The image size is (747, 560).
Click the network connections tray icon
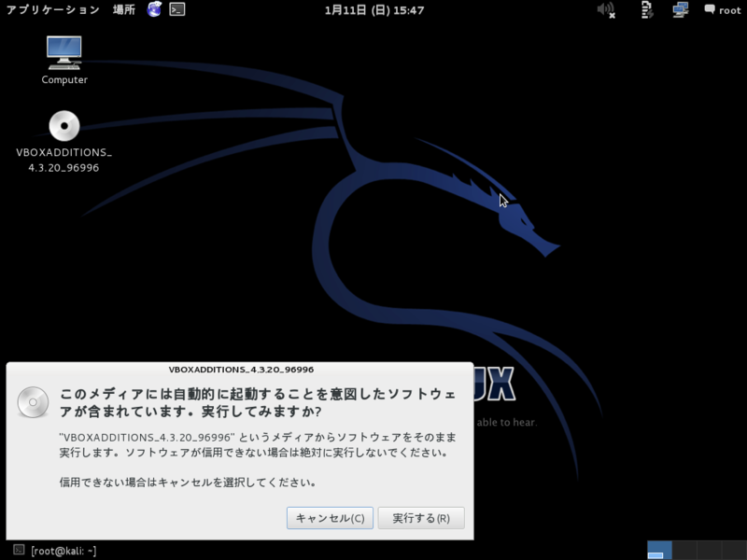click(679, 11)
